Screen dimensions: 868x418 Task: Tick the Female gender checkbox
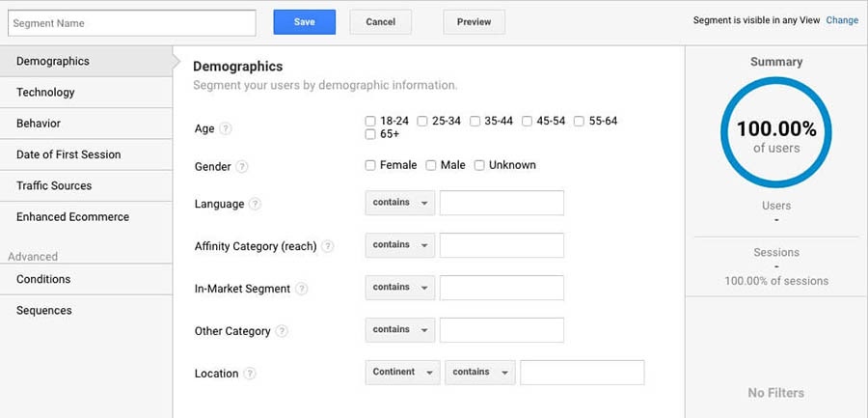tap(370, 165)
